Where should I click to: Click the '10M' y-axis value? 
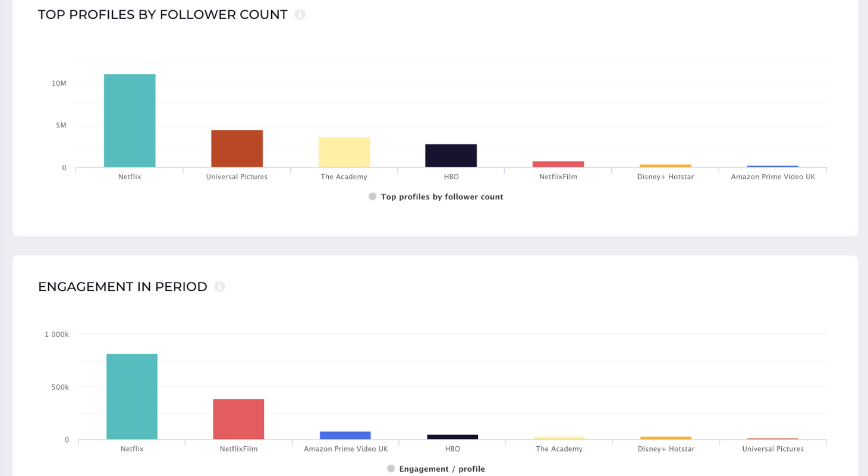coord(59,83)
